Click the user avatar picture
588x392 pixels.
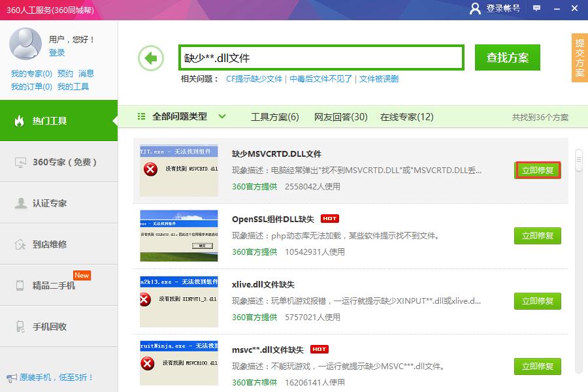click(25, 44)
